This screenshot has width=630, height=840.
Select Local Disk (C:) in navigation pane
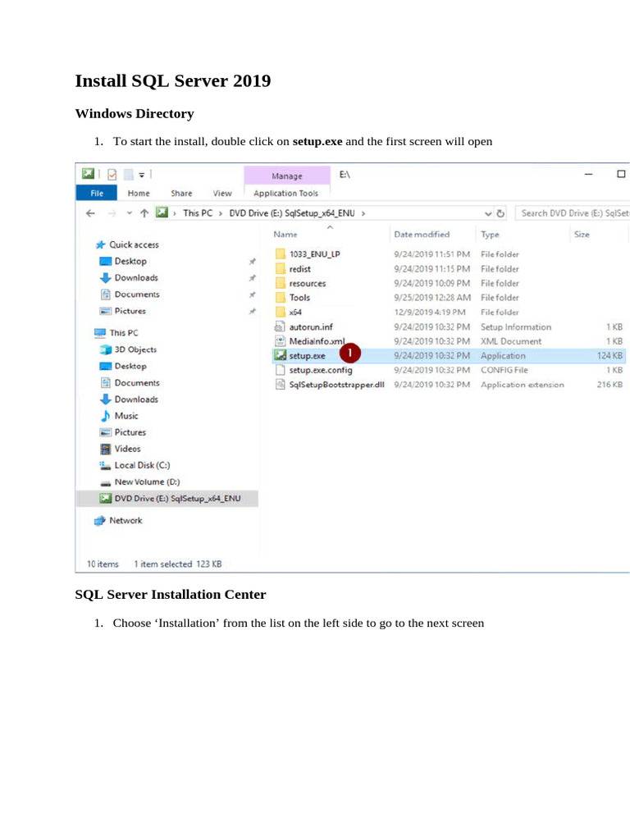pos(141,465)
